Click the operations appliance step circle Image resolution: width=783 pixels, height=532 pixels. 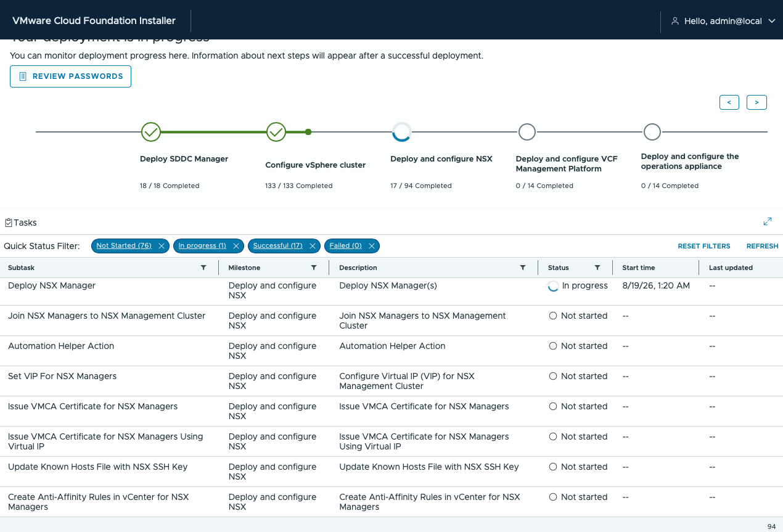tap(652, 132)
